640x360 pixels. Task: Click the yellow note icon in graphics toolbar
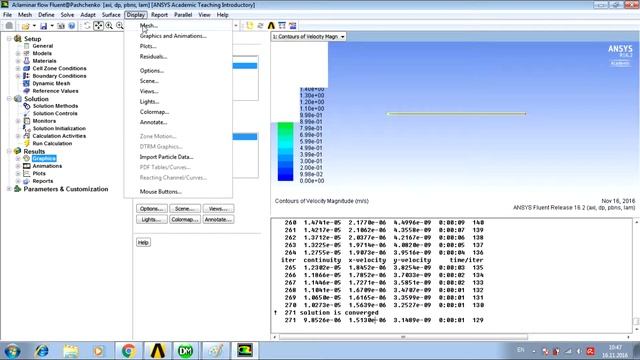249,26
